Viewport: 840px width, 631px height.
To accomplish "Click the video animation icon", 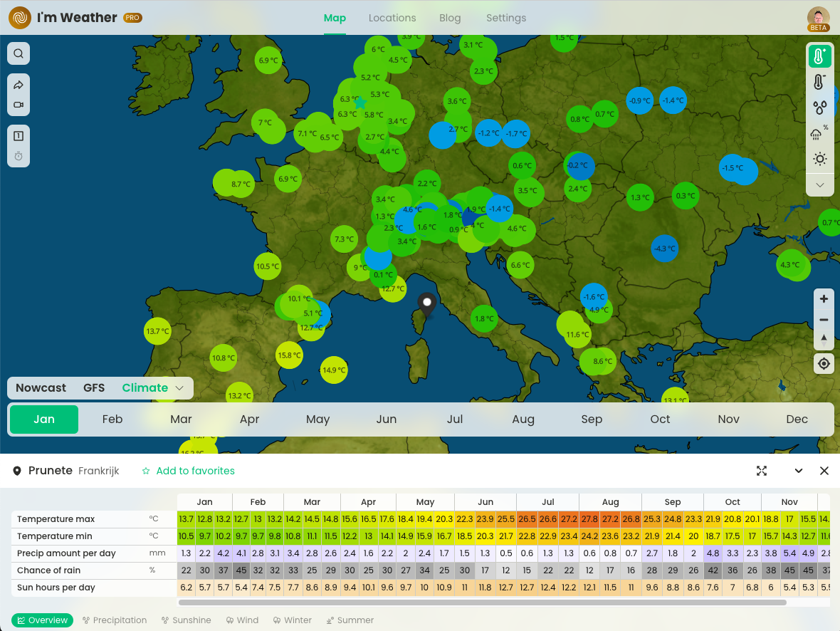I will click(18, 105).
